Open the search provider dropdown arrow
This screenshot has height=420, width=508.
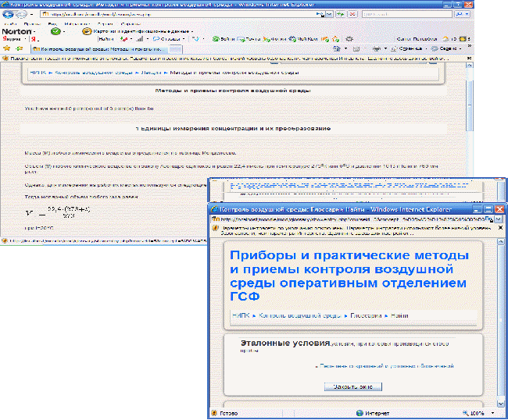(x=467, y=14)
